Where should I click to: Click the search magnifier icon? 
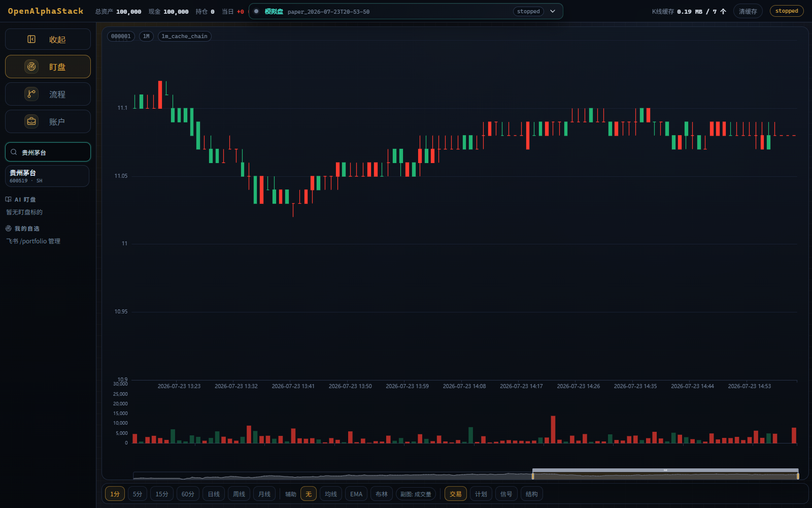[x=14, y=152]
